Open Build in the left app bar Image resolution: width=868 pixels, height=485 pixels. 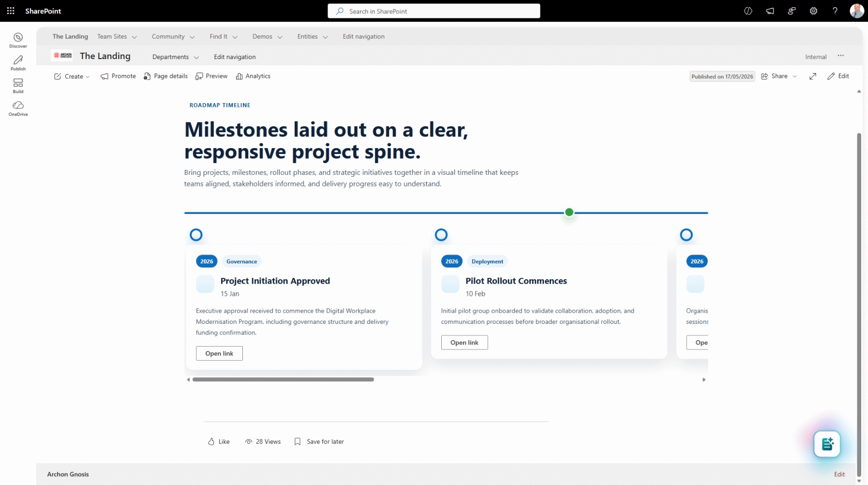click(18, 86)
